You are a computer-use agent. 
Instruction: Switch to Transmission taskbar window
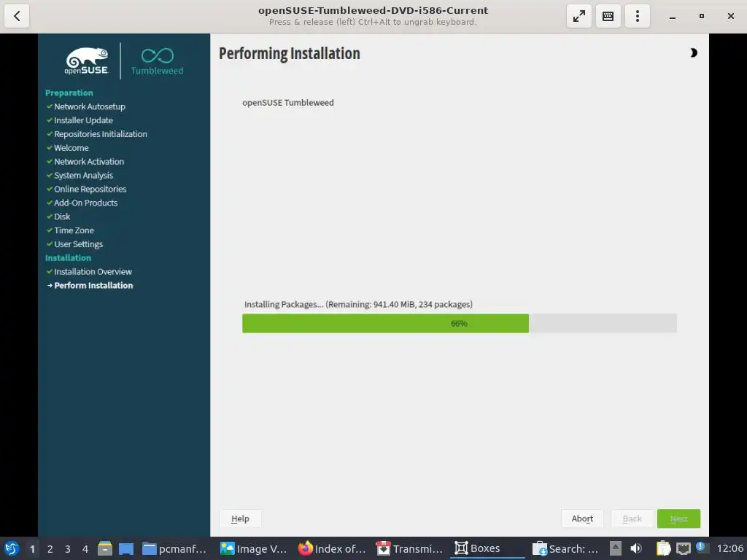point(409,548)
